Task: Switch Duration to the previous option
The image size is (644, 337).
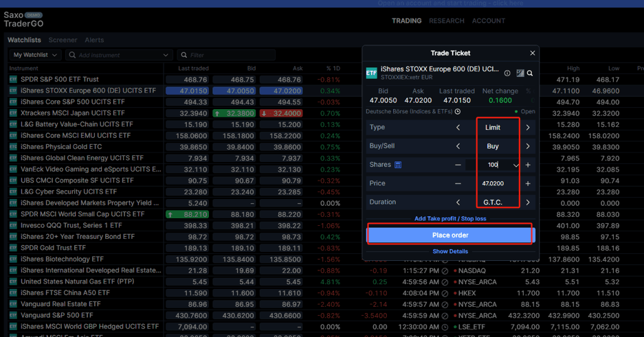Action: [458, 202]
